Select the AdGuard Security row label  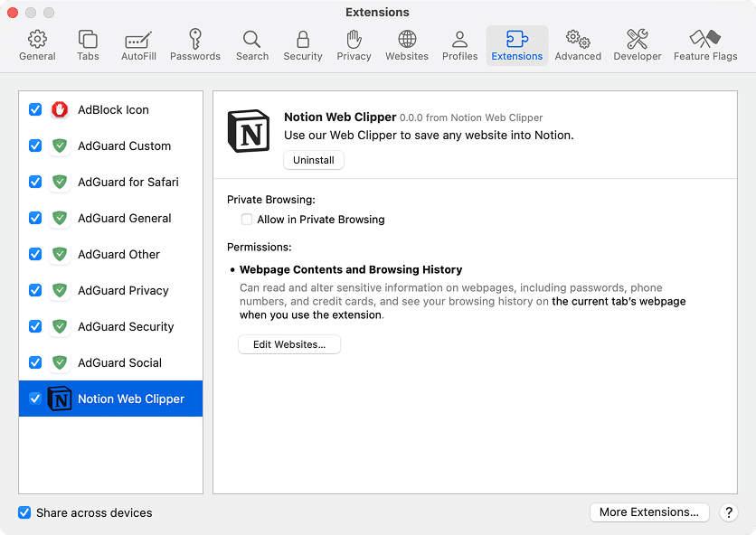(x=126, y=327)
